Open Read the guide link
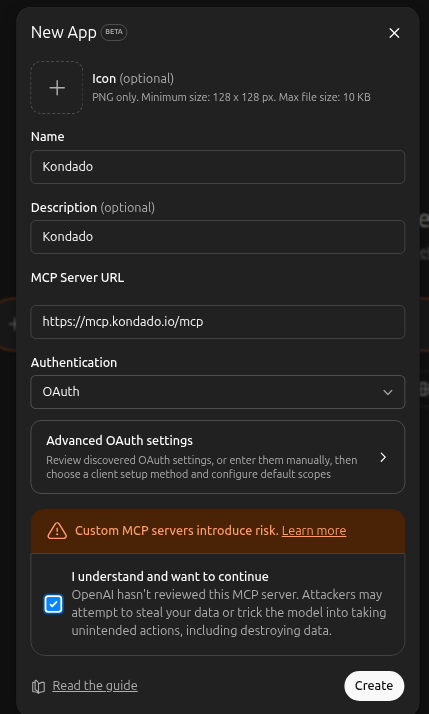The image size is (429, 714). click(x=95, y=685)
